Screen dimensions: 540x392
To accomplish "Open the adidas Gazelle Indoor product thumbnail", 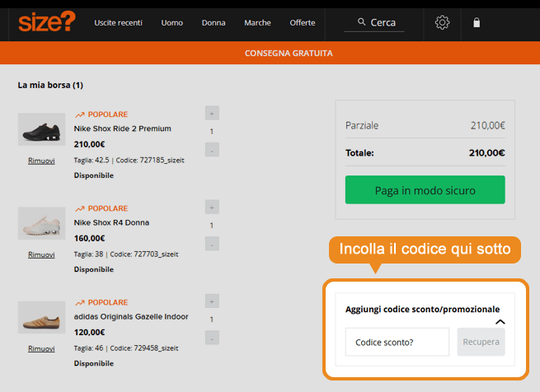I will click(x=41, y=317).
